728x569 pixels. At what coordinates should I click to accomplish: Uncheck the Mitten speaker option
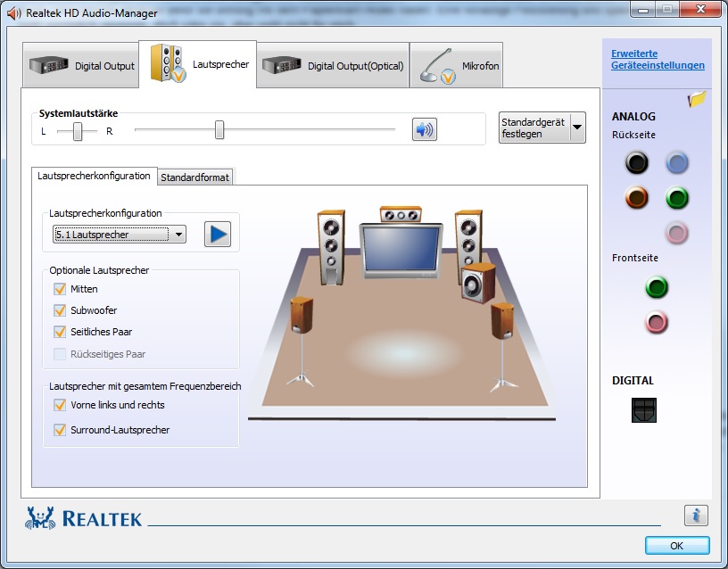pyautogui.click(x=60, y=289)
